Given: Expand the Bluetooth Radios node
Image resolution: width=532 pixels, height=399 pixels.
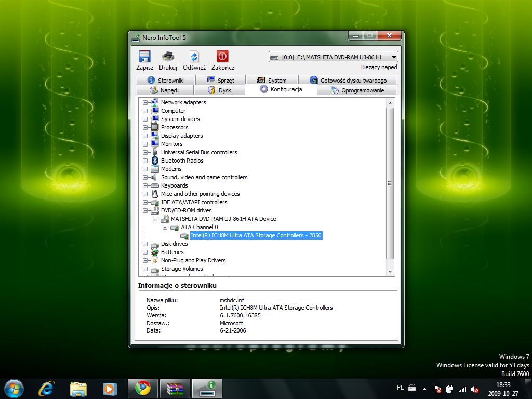Looking at the screenshot, I should click(x=145, y=161).
